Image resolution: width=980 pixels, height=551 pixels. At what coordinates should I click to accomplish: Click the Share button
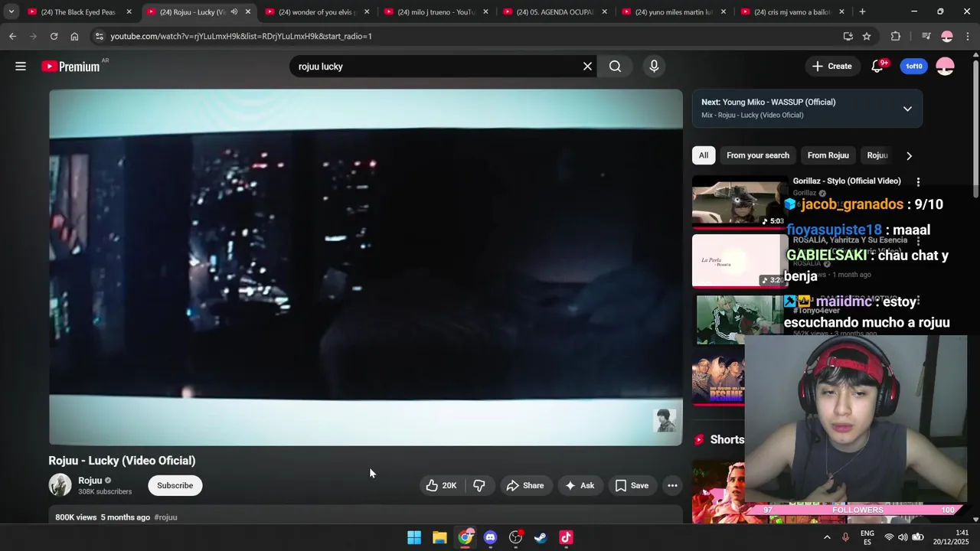pyautogui.click(x=525, y=485)
